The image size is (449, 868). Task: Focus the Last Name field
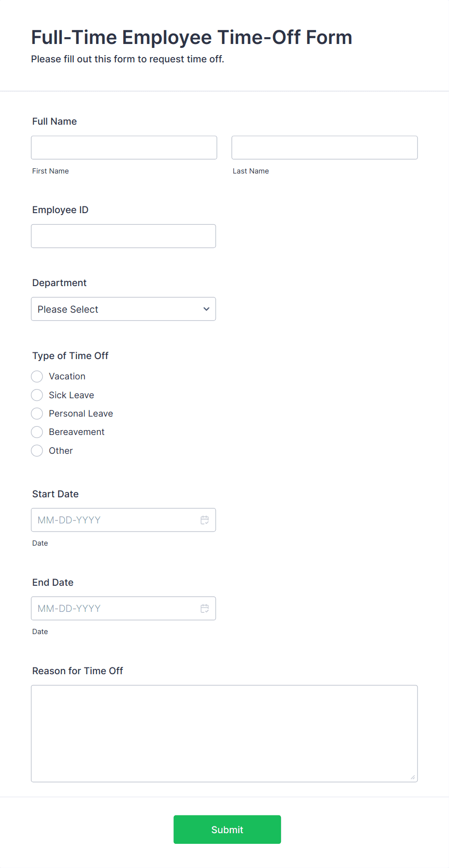click(324, 147)
